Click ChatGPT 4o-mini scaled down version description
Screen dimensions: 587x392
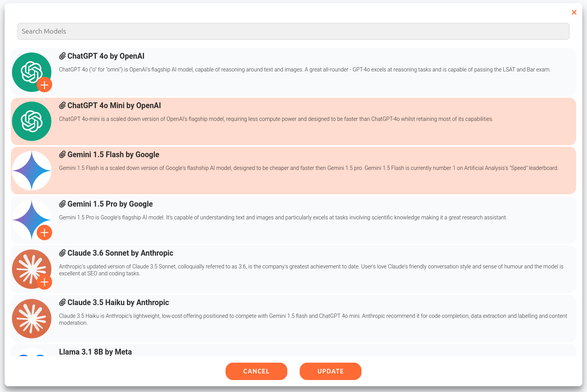(276, 119)
